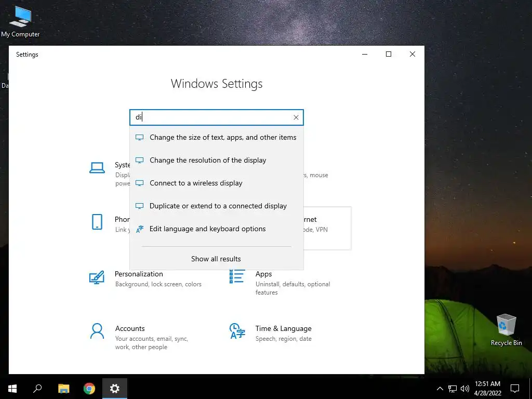532x399 pixels.
Task: Select 'Change the resolution of the display' result
Action: 217,160
